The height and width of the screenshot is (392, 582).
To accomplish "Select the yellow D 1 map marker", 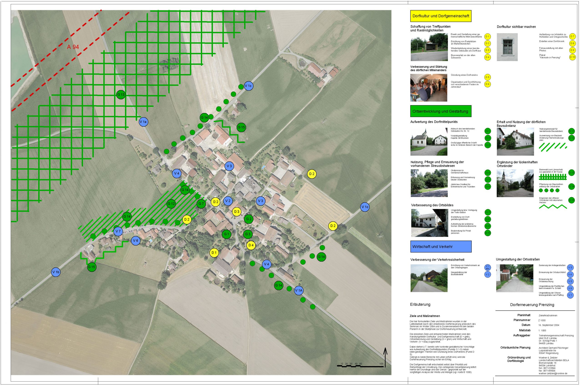I will pyautogui.click(x=214, y=253).
